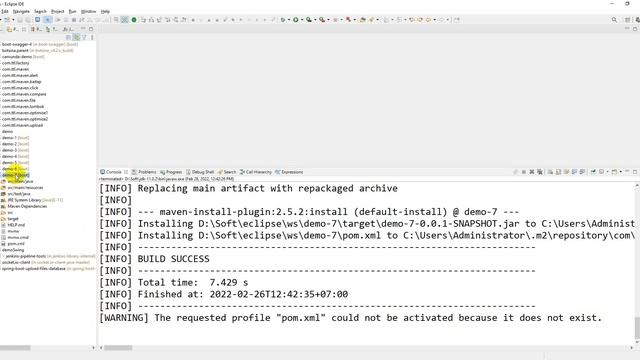Click the Terminate icon in Console toolbar

point(524,172)
